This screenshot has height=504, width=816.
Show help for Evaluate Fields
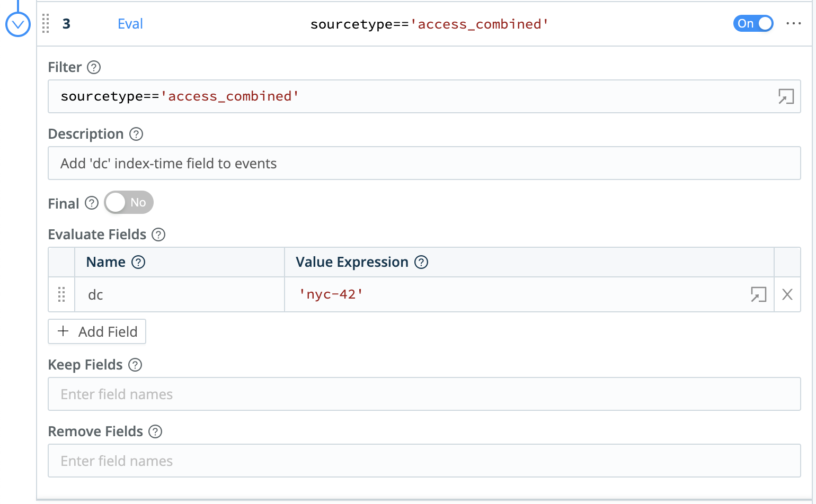point(158,235)
